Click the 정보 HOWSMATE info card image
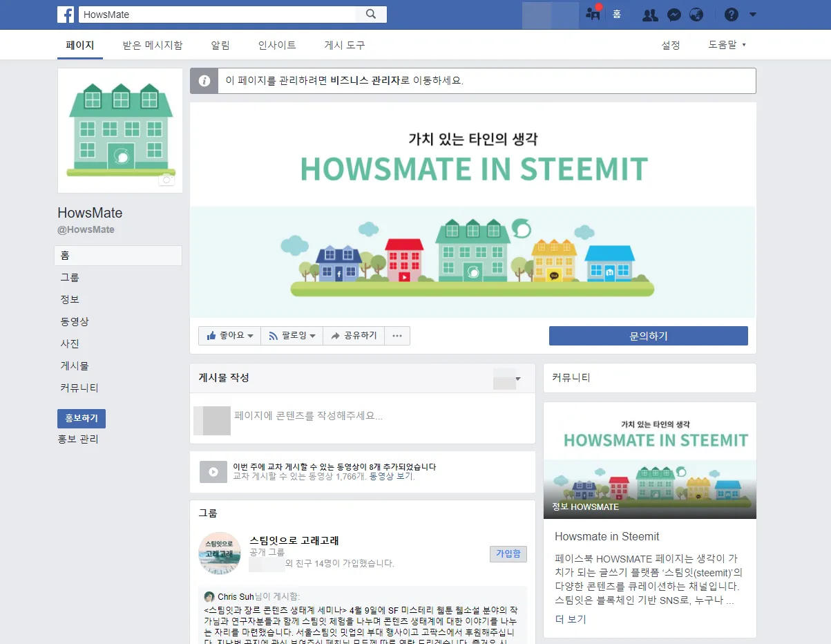 click(650, 460)
